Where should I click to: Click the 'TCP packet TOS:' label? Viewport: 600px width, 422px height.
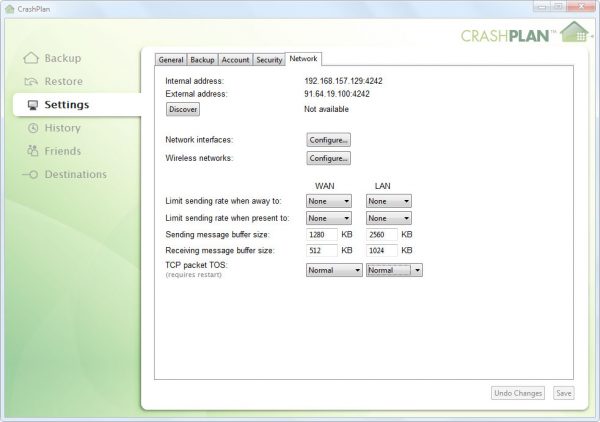pos(196,265)
